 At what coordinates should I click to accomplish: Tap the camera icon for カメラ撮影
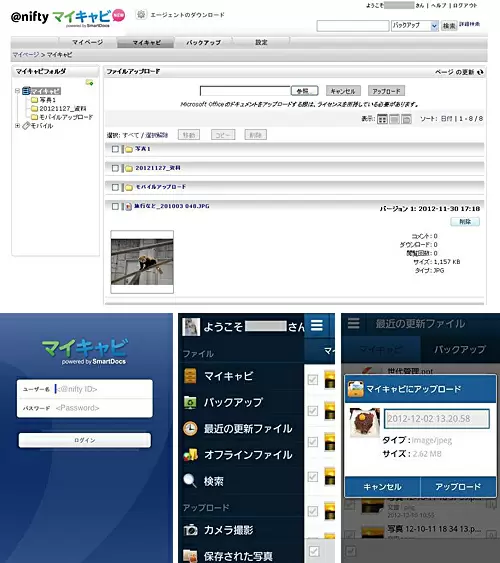point(190,530)
